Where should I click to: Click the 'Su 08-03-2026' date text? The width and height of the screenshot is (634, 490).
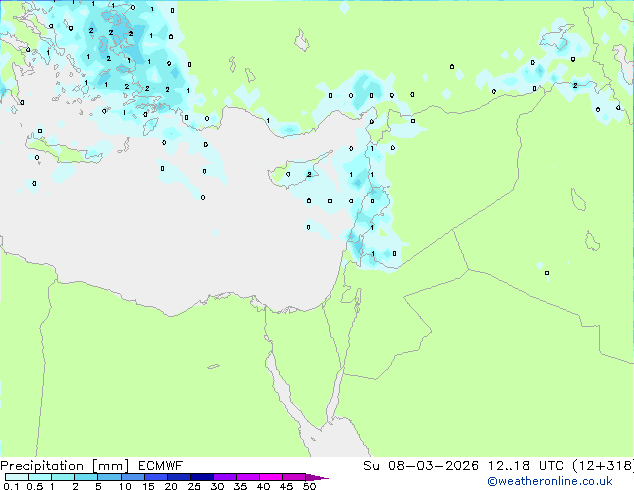(421, 466)
